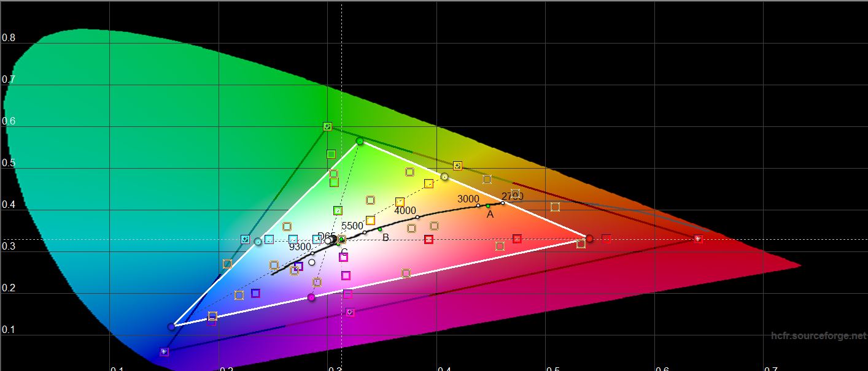Image resolution: width=868 pixels, height=371 pixels.
Task: Select the green reference square at gamut corner
Action: click(x=328, y=127)
